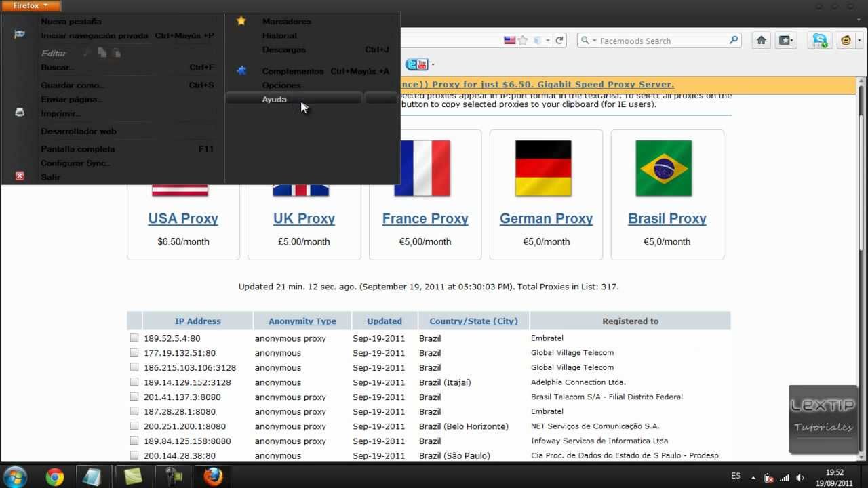Open the Gigabit Speed Proxy Server banner link
The image size is (868, 488).
click(x=538, y=85)
